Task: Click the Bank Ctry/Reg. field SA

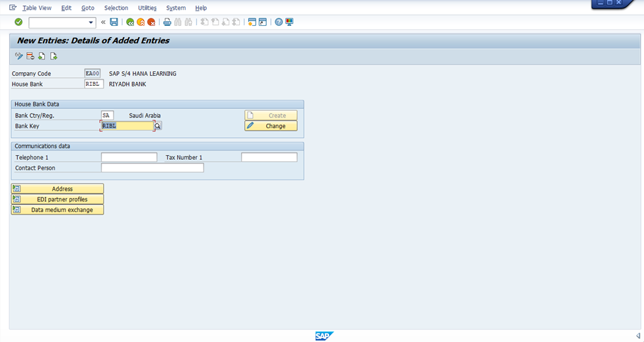Action: (x=107, y=116)
